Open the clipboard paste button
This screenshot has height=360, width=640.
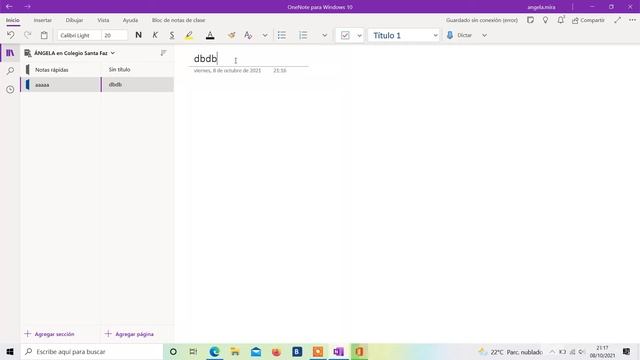pos(44,35)
